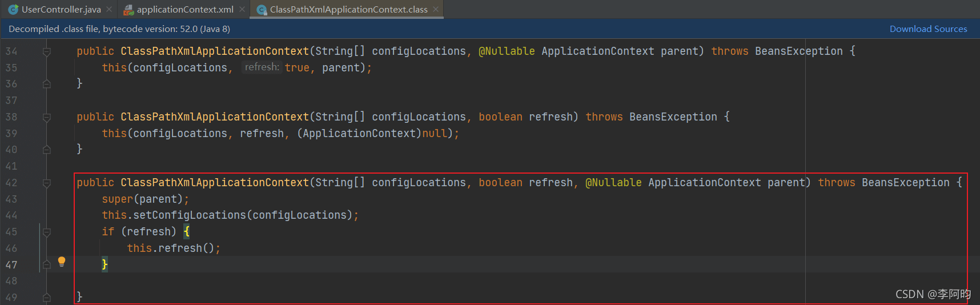
Task: Click the XML file icon on applicationContext.xml tab
Action: (128, 10)
